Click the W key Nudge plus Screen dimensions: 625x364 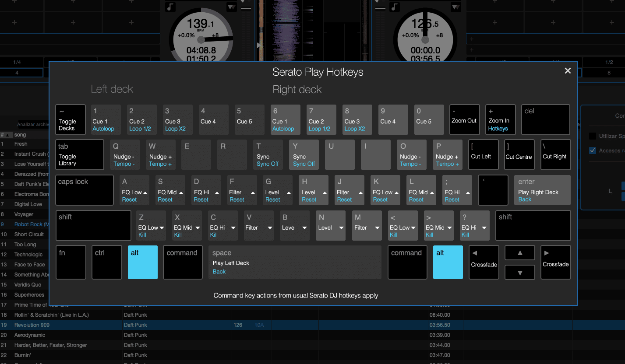pyautogui.click(x=161, y=154)
